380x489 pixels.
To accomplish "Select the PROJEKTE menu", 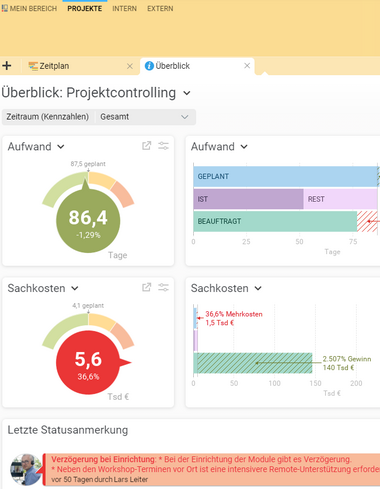I will coord(85,9).
